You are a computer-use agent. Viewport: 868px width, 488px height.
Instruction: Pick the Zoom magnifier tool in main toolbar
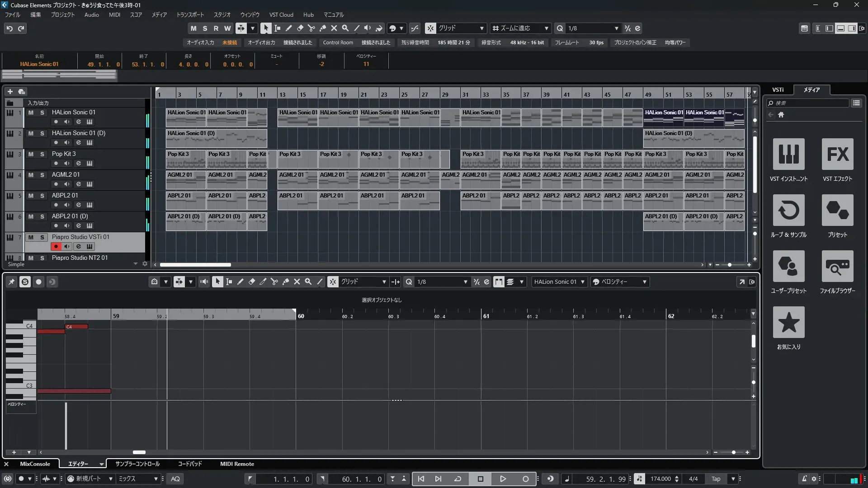(x=345, y=28)
